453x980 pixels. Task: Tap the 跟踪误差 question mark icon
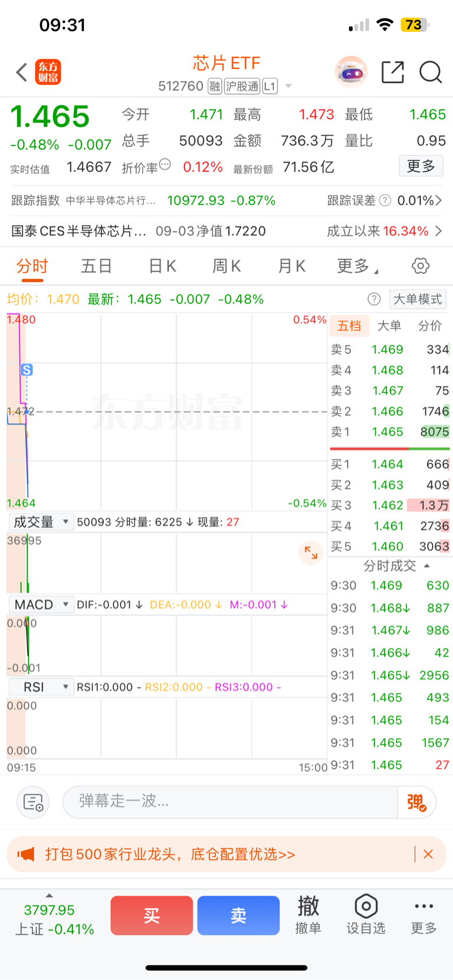tap(385, 200)
